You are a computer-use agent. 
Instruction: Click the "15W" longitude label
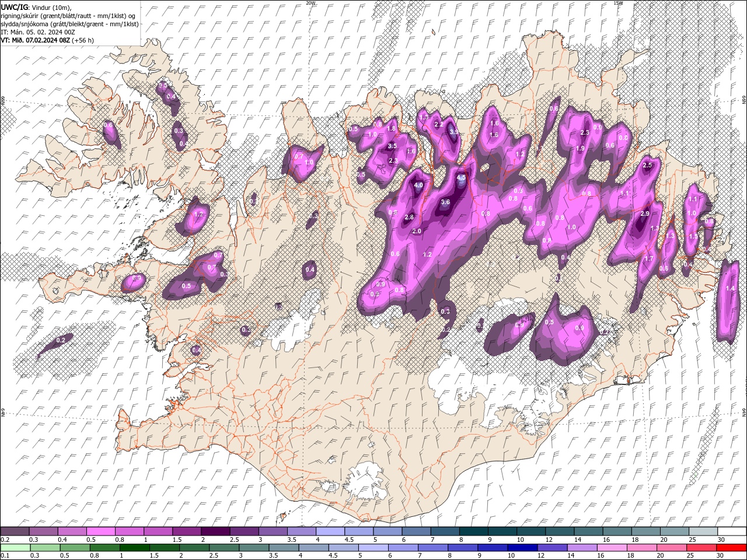click(619, 3)
